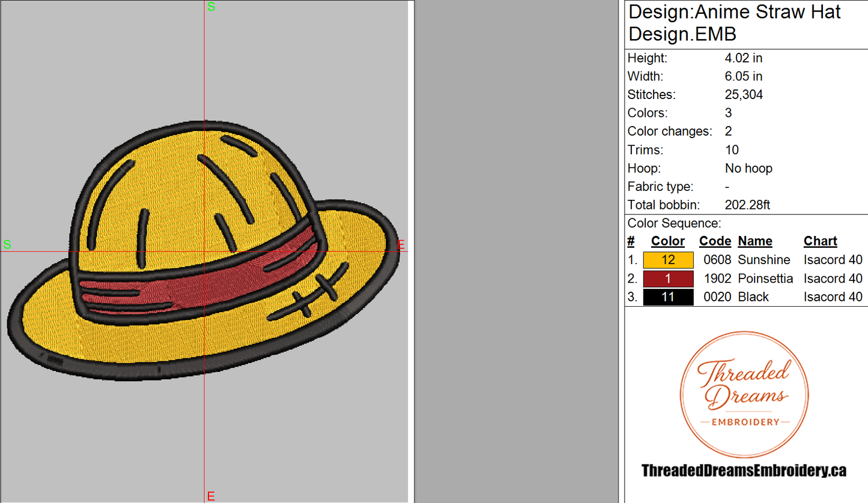Image resolution: width=868 pixels, height=503 pixels.
Task: Click the thread name 'Poinsettia'
Action: [x=765, y=279]
